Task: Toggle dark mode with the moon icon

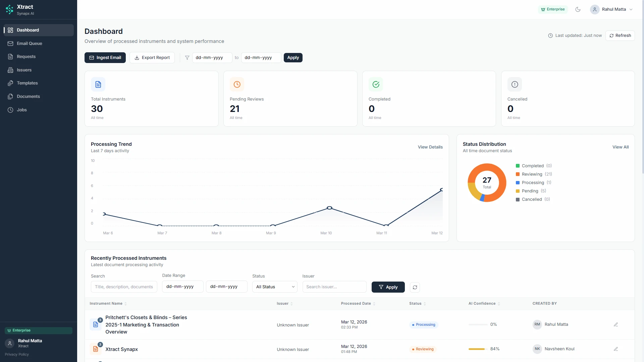Action: [578, 9]
